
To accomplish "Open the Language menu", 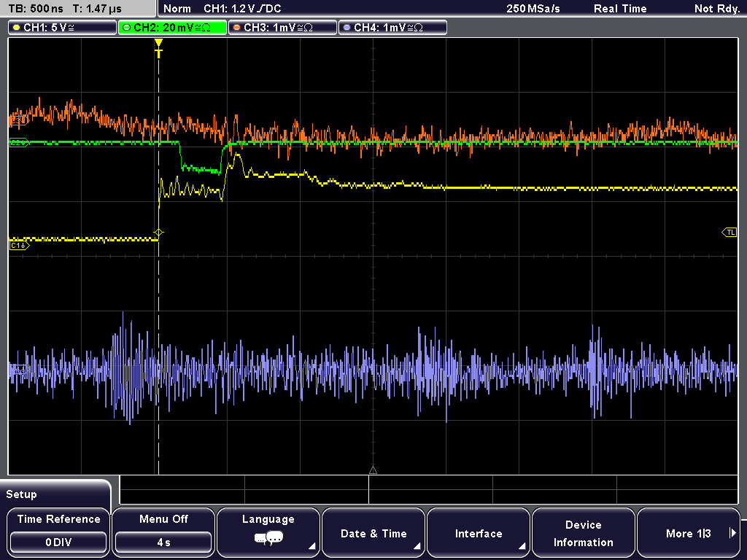I will (x=268, y=532).
